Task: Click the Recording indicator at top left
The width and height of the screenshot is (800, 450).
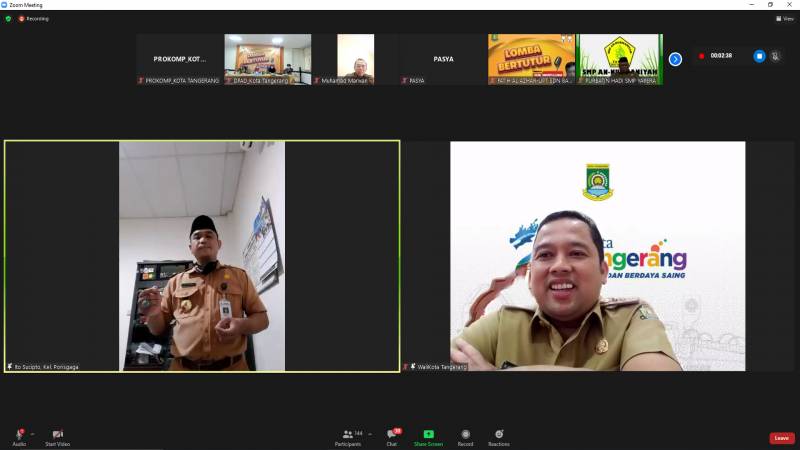Action: click(34, 18)
